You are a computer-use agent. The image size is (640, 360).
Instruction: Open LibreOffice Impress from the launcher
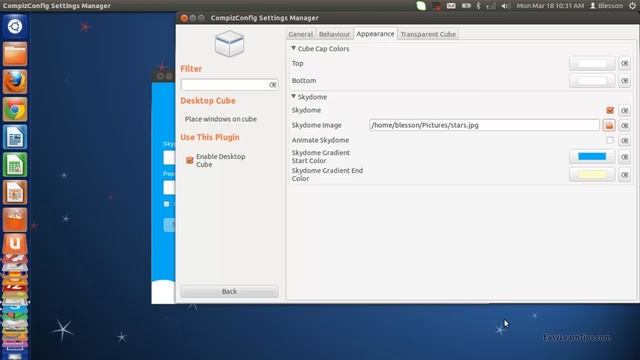pos(15,192)
